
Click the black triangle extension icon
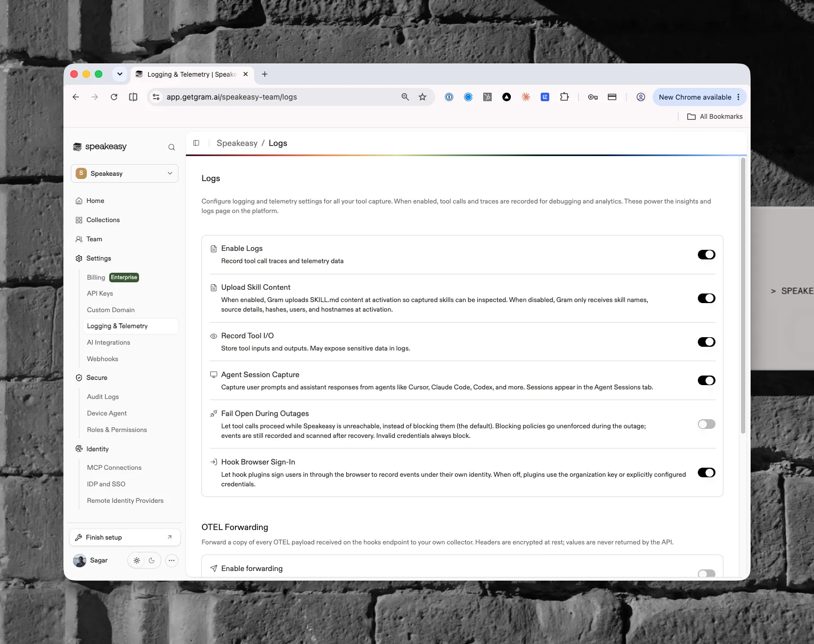(507, 97)
